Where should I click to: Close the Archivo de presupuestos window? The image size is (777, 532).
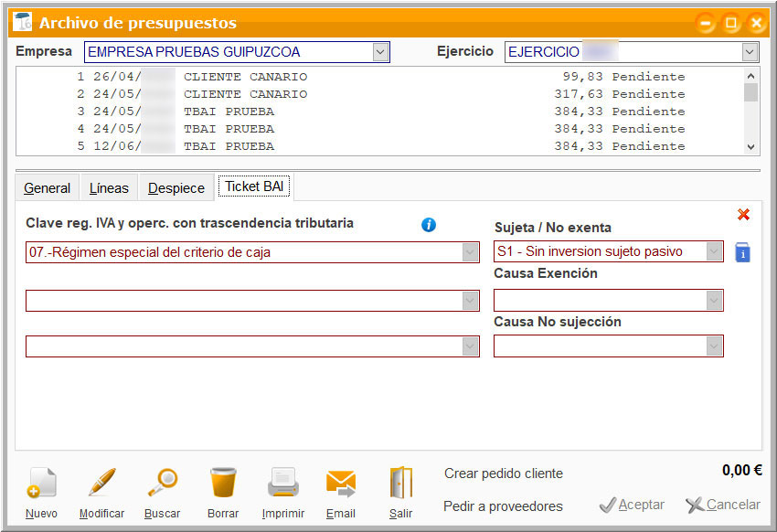(757, 23)
